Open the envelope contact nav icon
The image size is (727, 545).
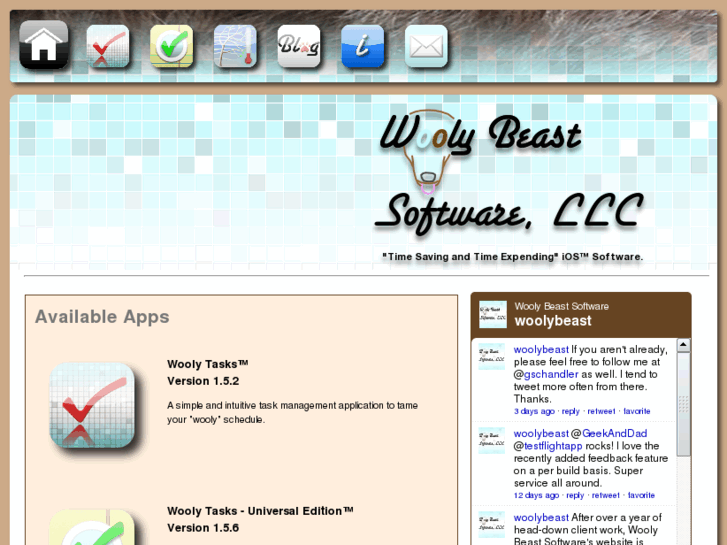pos(426,46)
